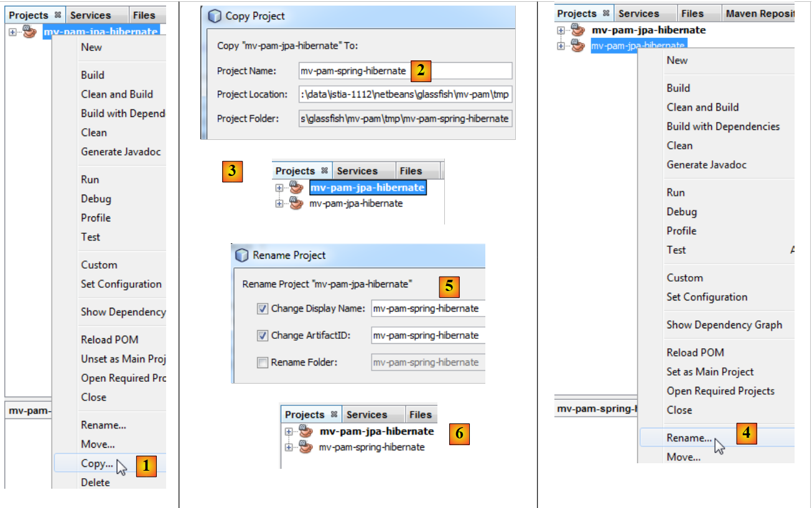Enable the Rename Folder checkbox
The width and height of the screenshot is (812, 508).
coord(262,363)
